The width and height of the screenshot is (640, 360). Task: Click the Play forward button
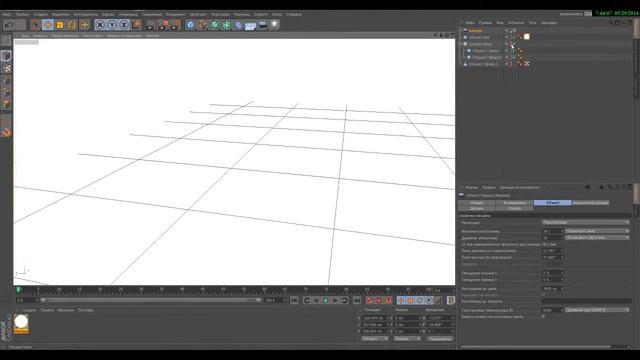pyautogui.click(x=325, y=300)
